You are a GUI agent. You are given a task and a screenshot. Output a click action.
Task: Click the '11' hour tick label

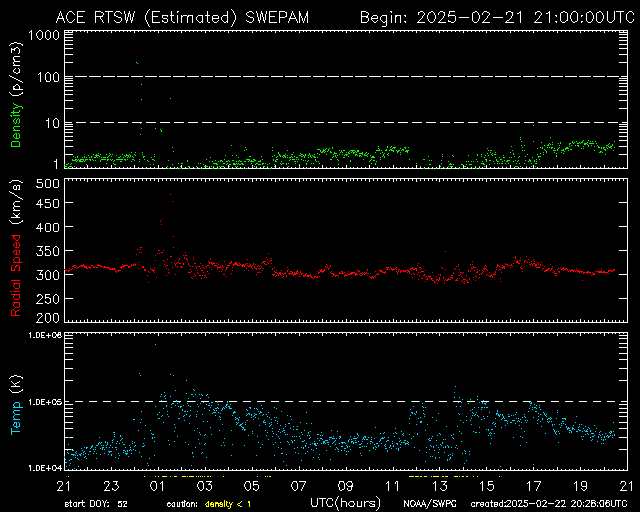(392, 486)
